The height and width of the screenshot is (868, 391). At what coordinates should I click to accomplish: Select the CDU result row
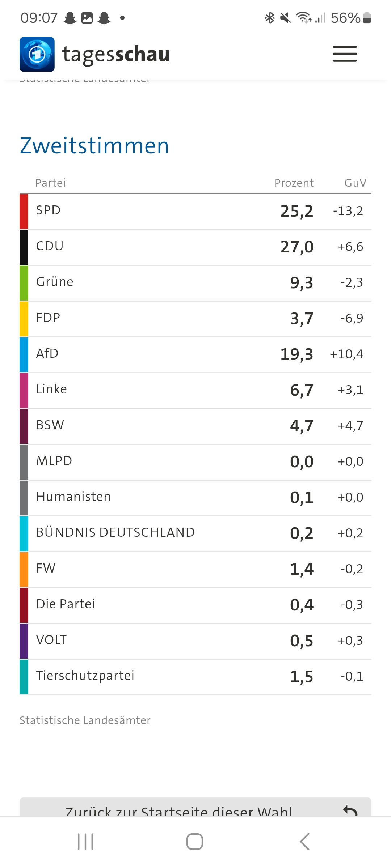[x=195, y=247]
